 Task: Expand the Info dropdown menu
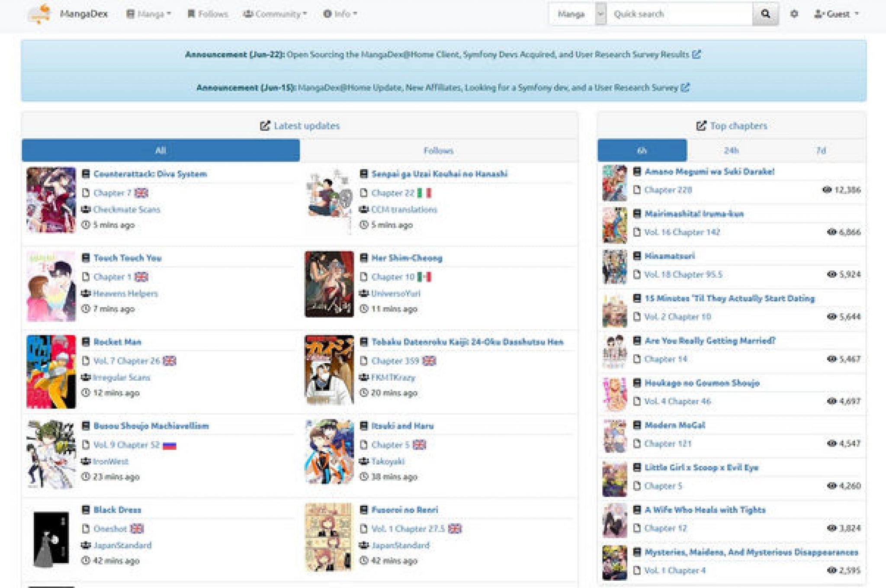[340, 14]
